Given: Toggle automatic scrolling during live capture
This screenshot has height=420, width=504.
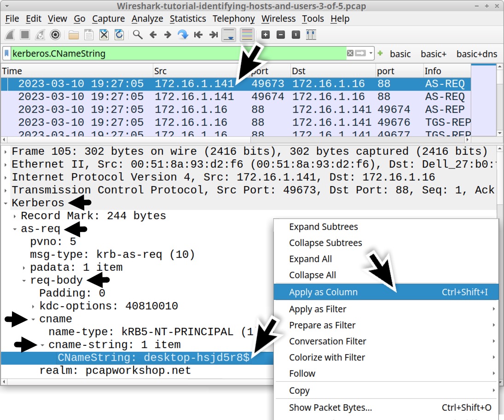Looking at the screenshot, I should tap(229, 34).
